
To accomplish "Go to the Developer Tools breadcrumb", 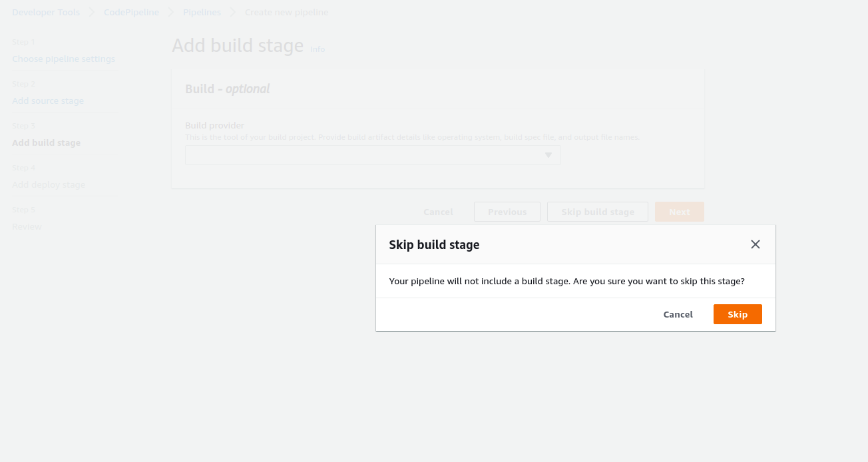I will click(x=46, y=12).
